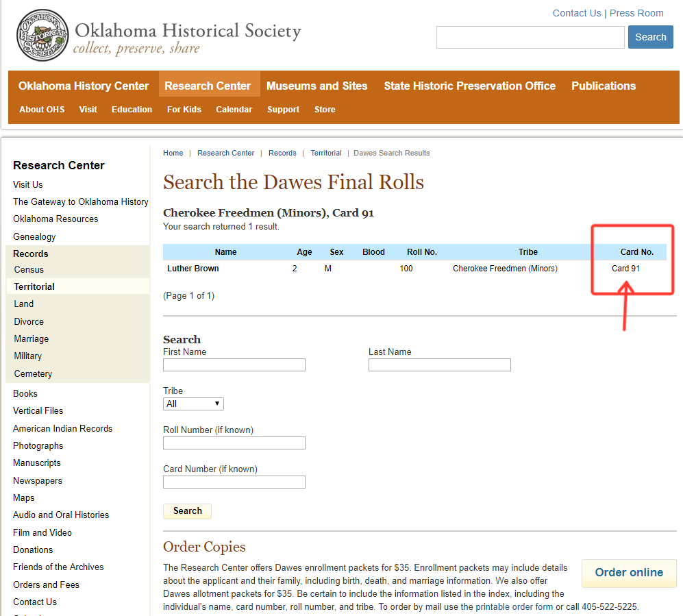Click the Luther Brown name cell
The image size is (683, 616).
193,269
